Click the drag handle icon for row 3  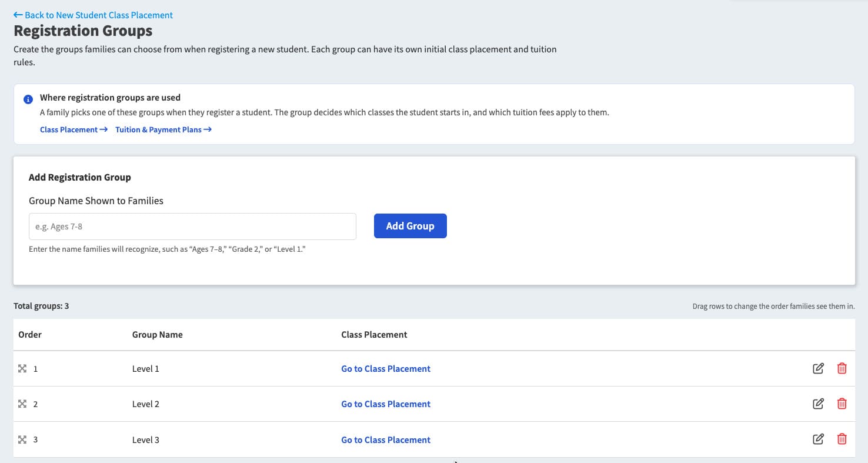tap(22, 439)
